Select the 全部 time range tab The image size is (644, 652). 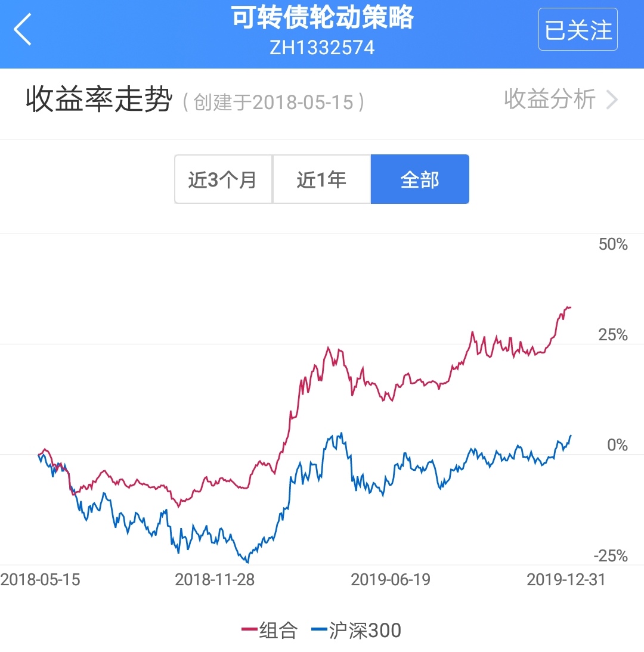[x=420, y=179]
